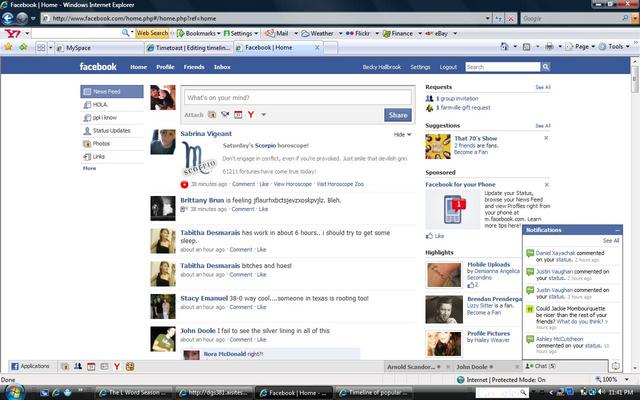The image size is (640, 400).
Task: Open the Page menu dropdown
Action: click(580, 47)
